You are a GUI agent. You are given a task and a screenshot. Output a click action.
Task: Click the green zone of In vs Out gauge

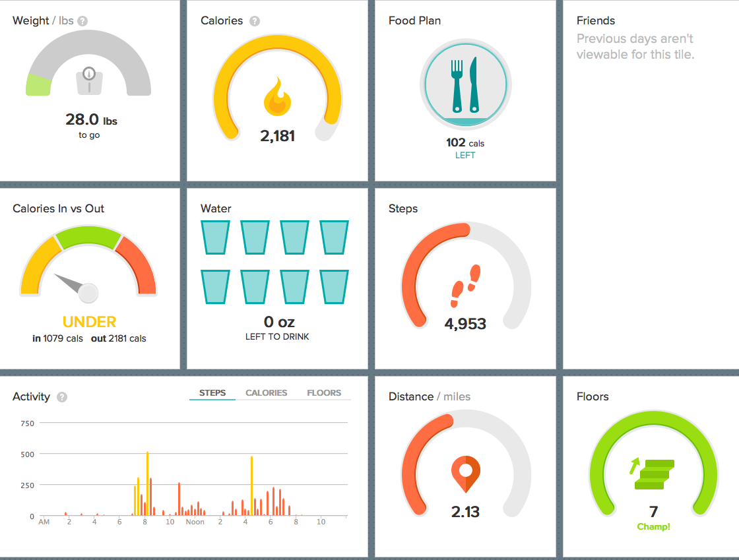(x=88, y=236)
